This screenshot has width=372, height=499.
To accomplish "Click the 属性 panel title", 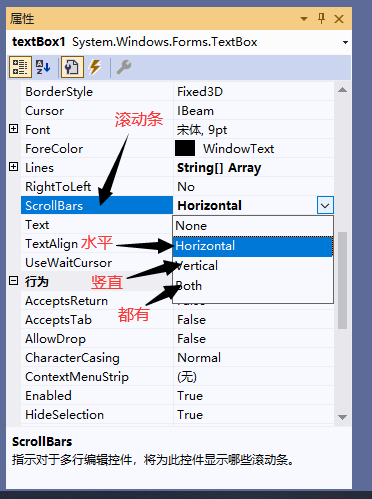I will pyautogui.click(x=22, y=19).
